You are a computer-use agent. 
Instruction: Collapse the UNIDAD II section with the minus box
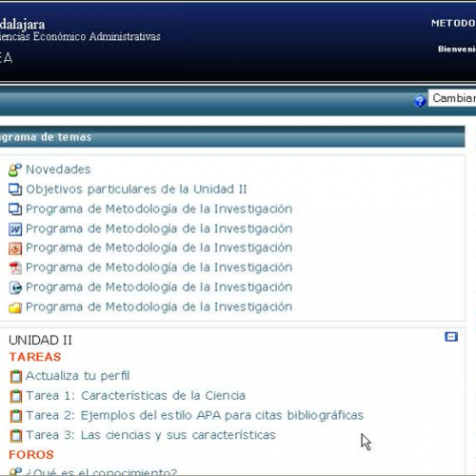[x=451, y=337]
